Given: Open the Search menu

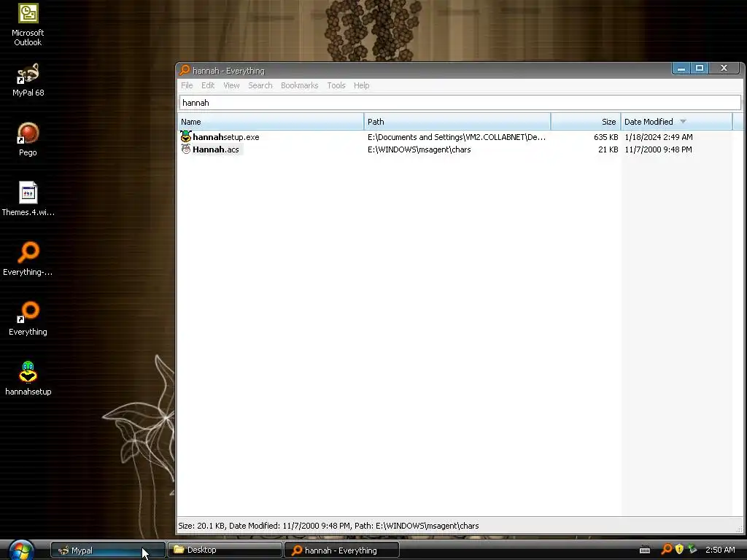Looking at the screenshot, I should (x=260, y=85).
